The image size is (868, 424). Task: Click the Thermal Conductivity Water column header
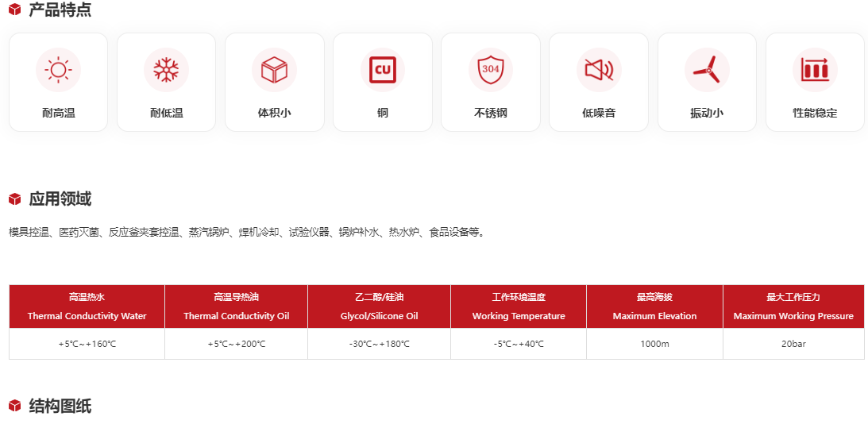[87, 306]
